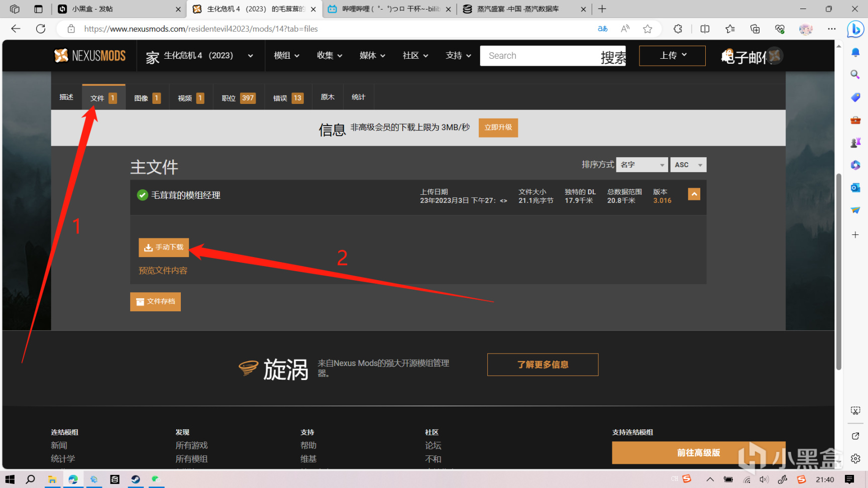Click the browser back arrow
Image resolution: width=868 pixels, height=488 pixels.
16,29
